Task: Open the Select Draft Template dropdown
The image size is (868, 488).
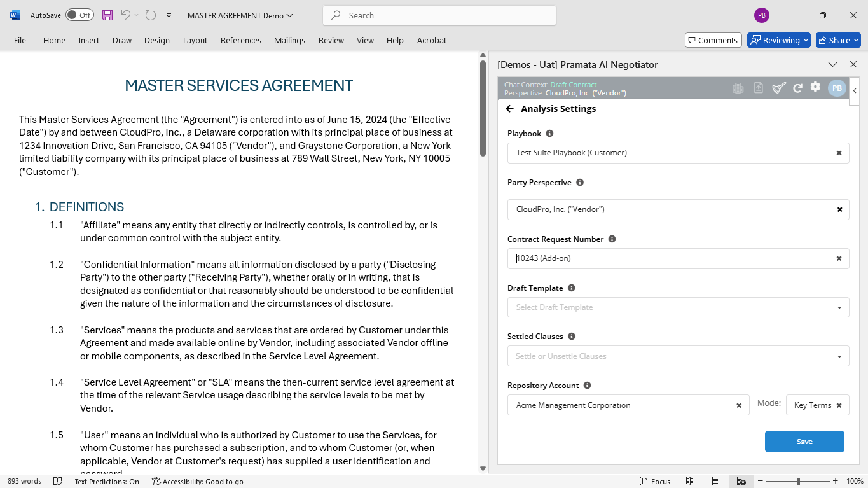Action: [678, 307]
